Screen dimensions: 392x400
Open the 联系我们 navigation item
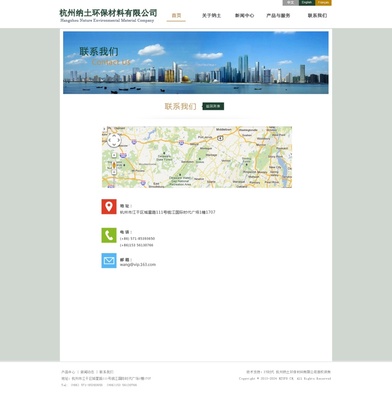tap(317, 15)
